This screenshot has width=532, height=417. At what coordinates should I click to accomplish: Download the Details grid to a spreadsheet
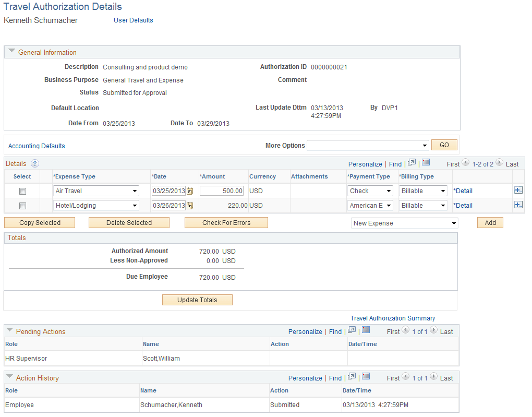point(426,163)
